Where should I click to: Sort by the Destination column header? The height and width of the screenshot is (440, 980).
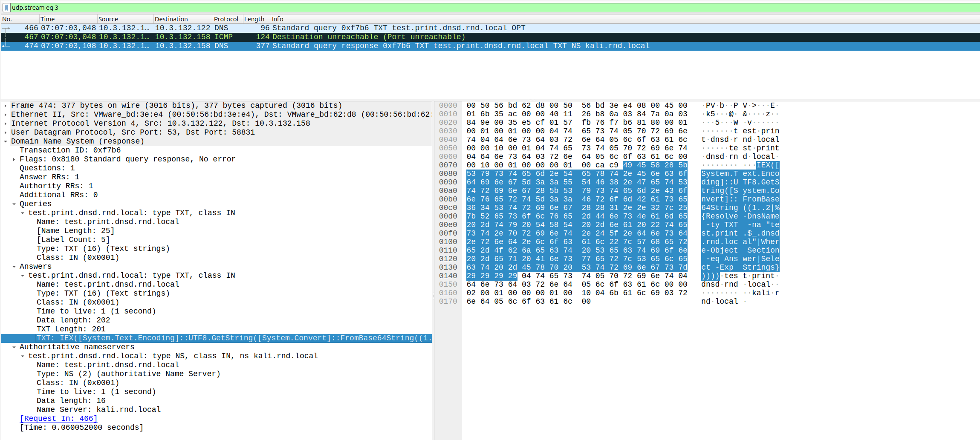click(183, 19)
